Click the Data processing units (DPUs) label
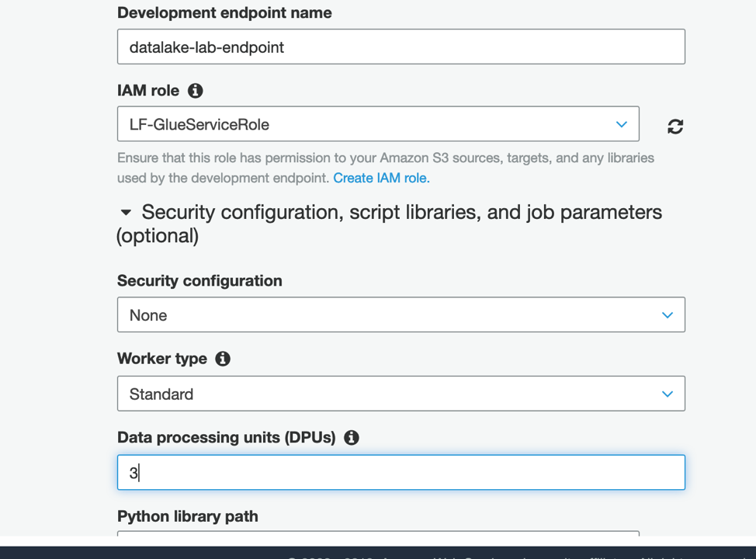756x559 pixels. click(227, 437)
